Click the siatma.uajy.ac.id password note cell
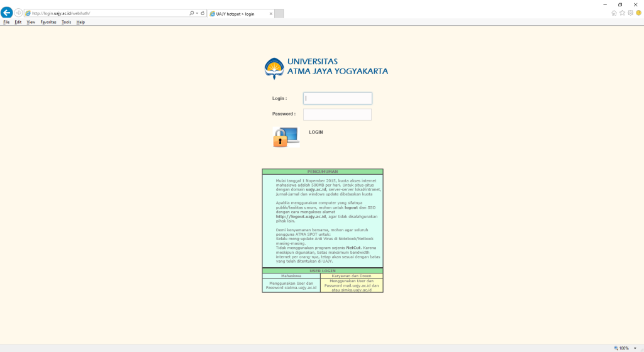 [291, 285]
